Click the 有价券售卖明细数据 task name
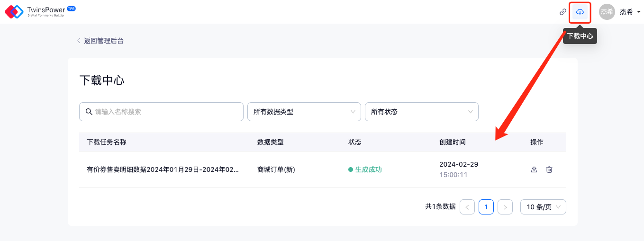The image size is (644, 241). pos(163,170)
